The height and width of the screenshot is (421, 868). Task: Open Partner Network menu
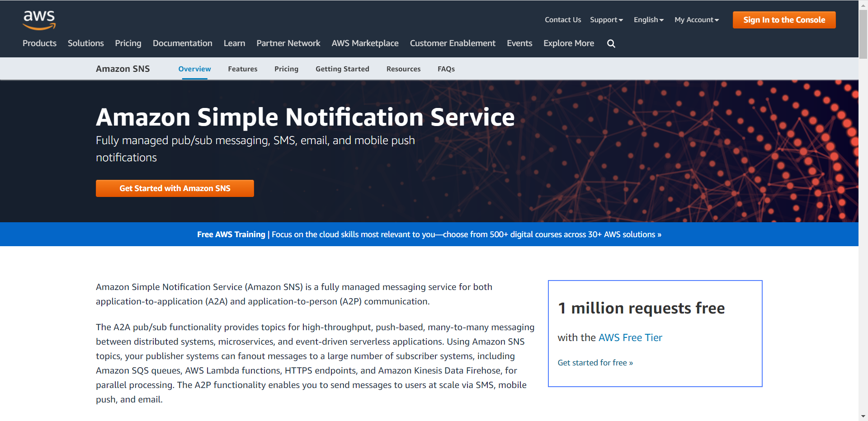[x=288, y=43]
